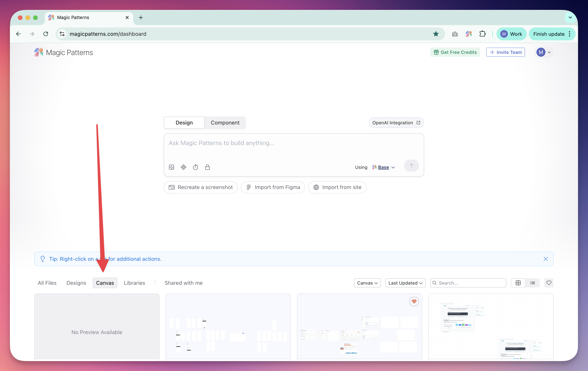This screenshot has height=371, width=588.
Task: Click the image attachment icon in prompt box
Action: point(172,167)
